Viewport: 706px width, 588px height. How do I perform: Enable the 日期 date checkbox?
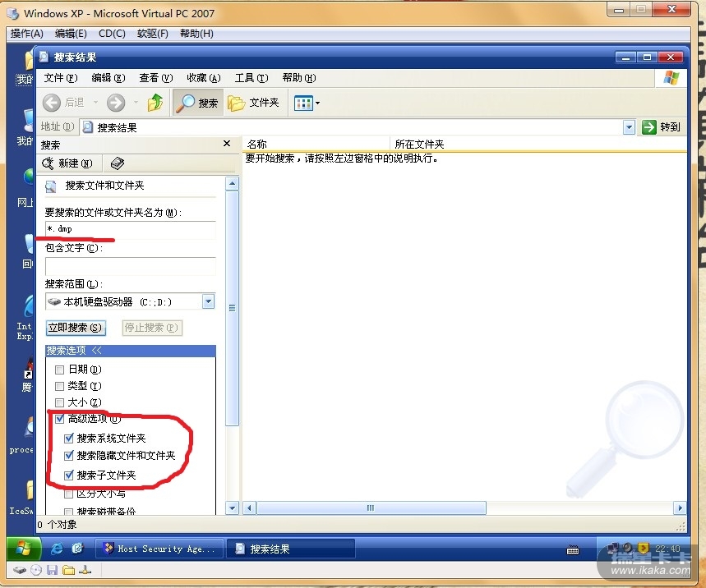[59, 370]
